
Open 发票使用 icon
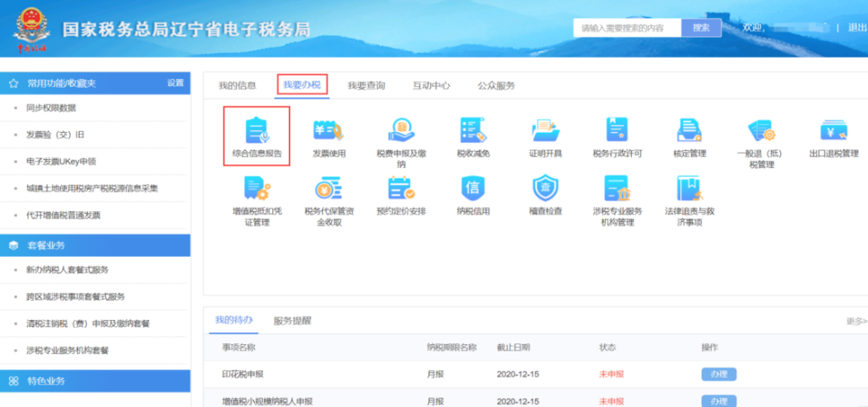click(329, 130)
